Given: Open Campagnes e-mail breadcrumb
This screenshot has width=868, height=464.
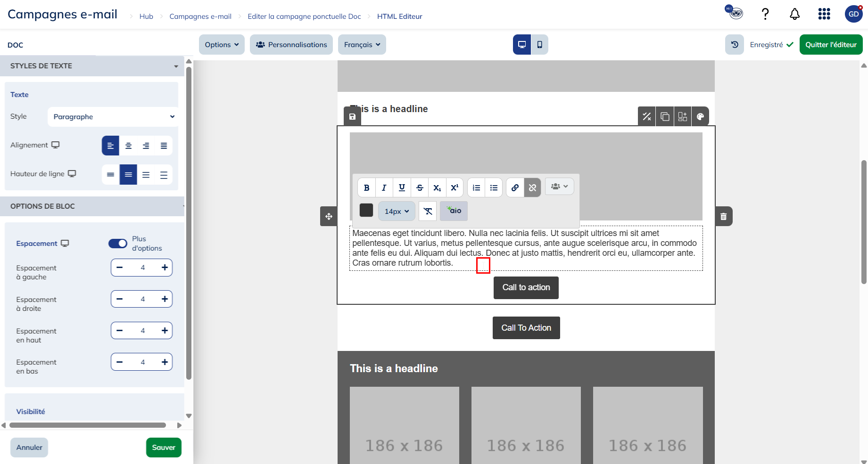Looking at the screenshot, I should pos(200,16).
